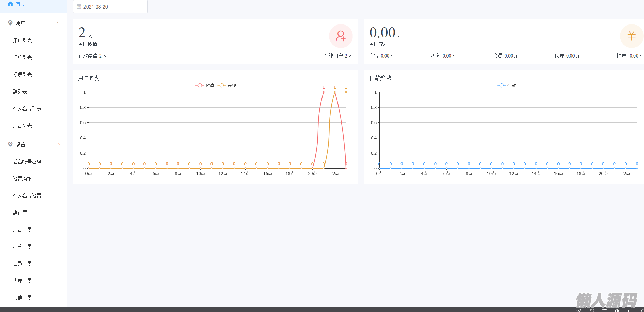Open the 广告设置 page

click(22, 230)
